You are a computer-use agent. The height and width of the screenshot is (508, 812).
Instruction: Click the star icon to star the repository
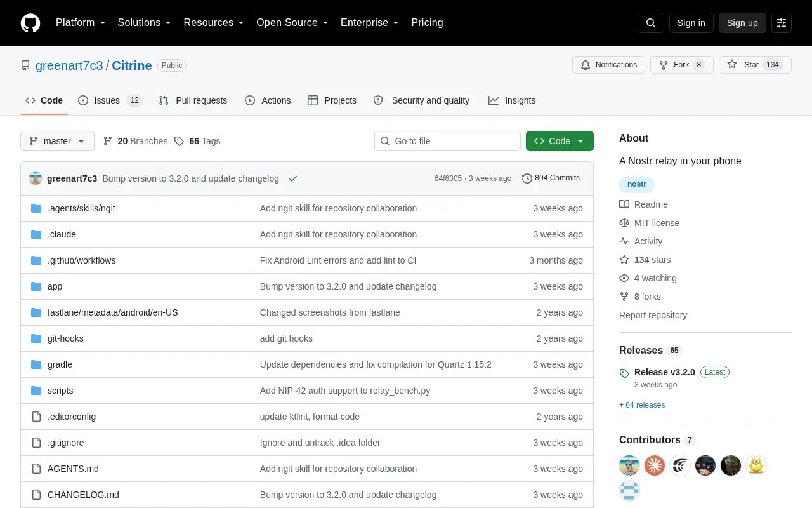(x=732, y=65)
